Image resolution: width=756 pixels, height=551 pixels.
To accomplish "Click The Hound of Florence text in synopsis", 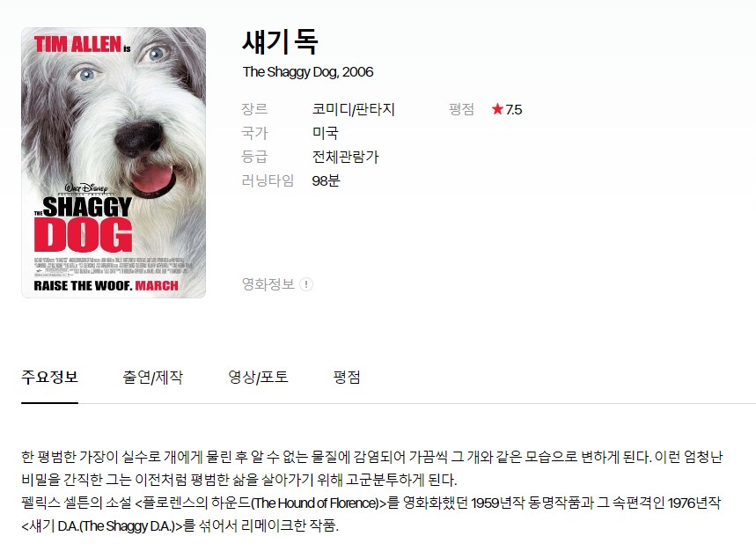I will pyautogui.click(x=316, y=503).
